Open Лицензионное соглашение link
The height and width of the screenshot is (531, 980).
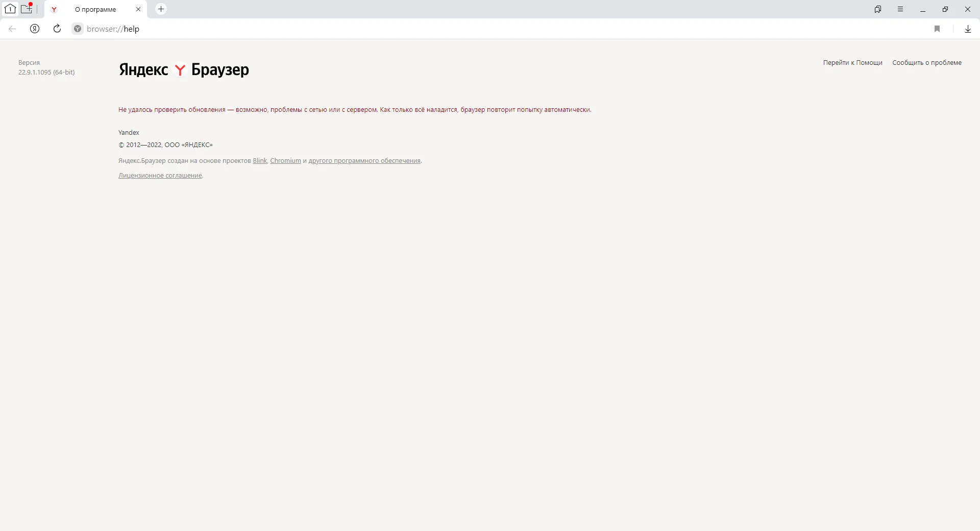click(x=160, y=175)
